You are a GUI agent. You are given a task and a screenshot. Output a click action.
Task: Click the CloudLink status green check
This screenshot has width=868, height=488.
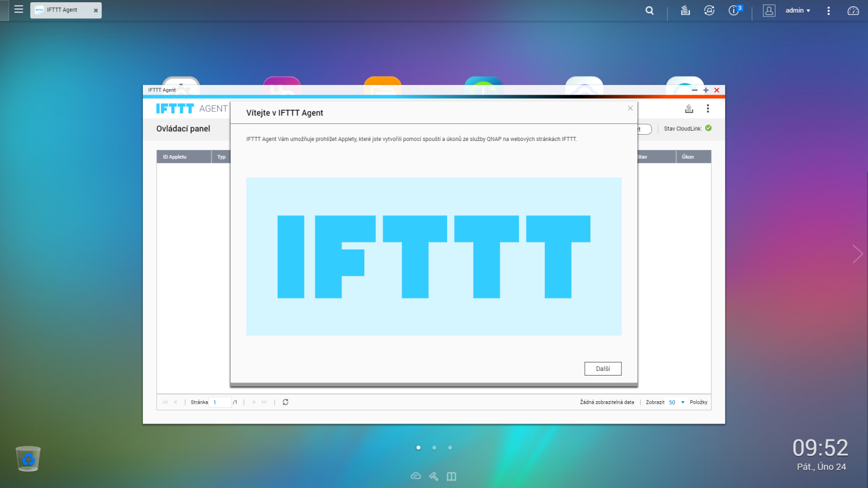coord(709,128)
